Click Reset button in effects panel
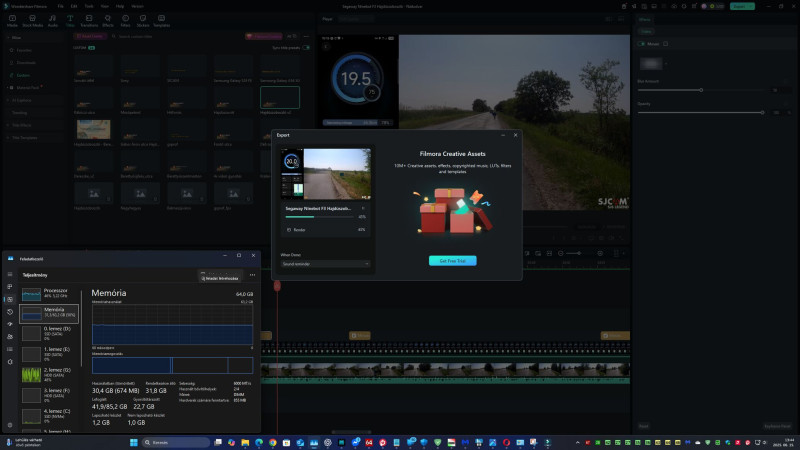This screenshot has width=800, height=450. [644, 426]
